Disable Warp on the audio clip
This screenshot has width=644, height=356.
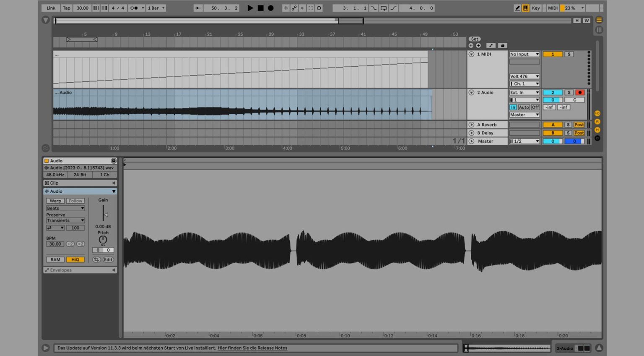click(55, 201)
